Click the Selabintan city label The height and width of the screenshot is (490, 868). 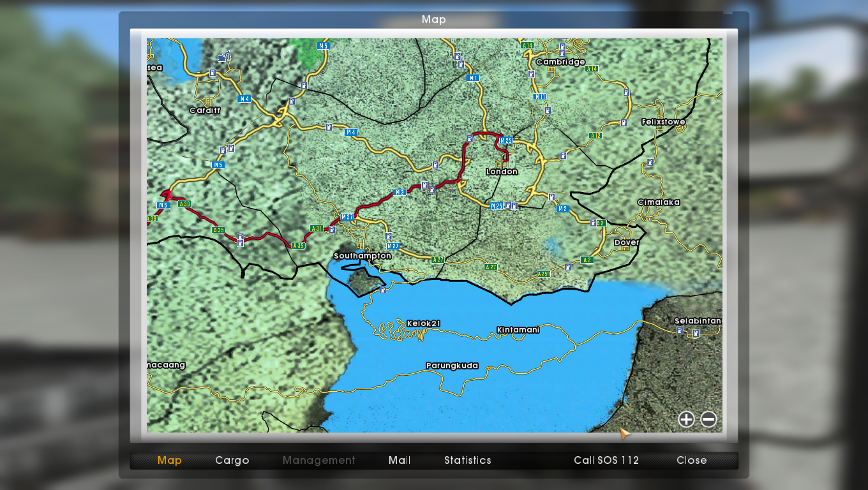click(698, 321)
